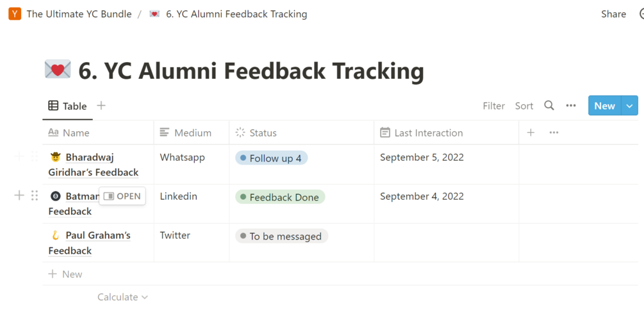Open Batman's page with OPEN button

122,196
